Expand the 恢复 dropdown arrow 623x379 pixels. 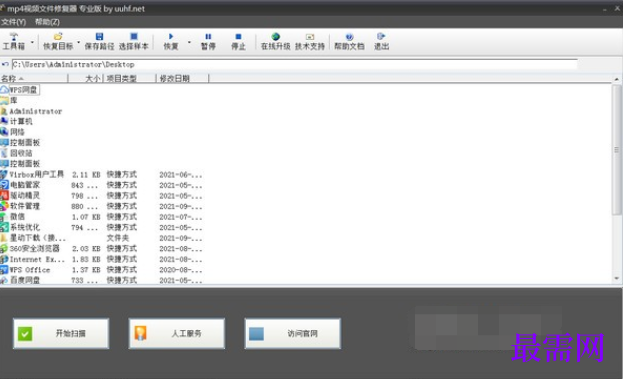tap(189, 42)
